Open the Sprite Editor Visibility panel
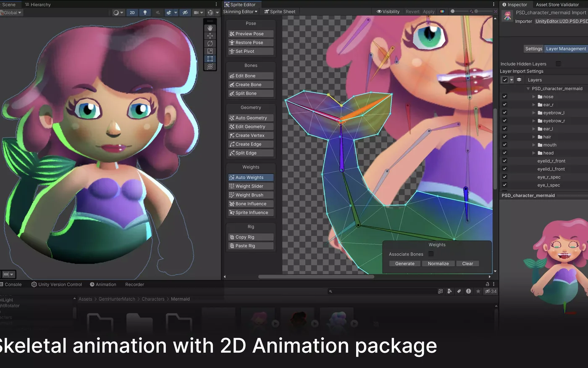588x368 pixels. pyautogui.click(x=388, y=12)
